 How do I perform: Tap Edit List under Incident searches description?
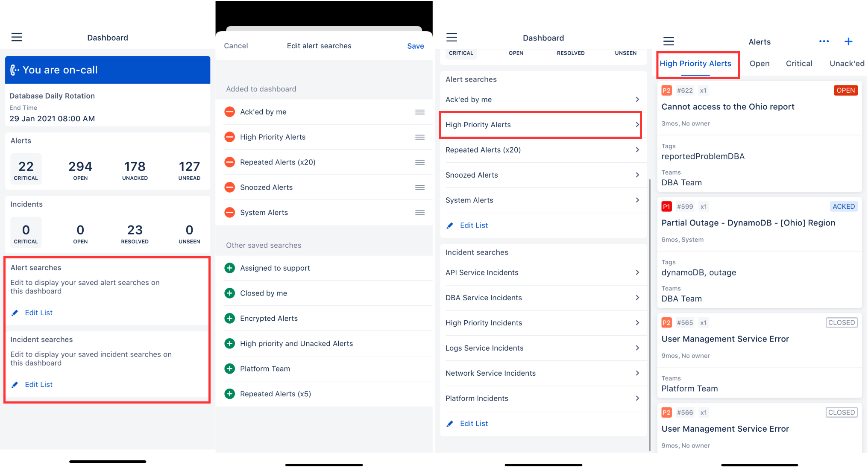pos(38,384)
